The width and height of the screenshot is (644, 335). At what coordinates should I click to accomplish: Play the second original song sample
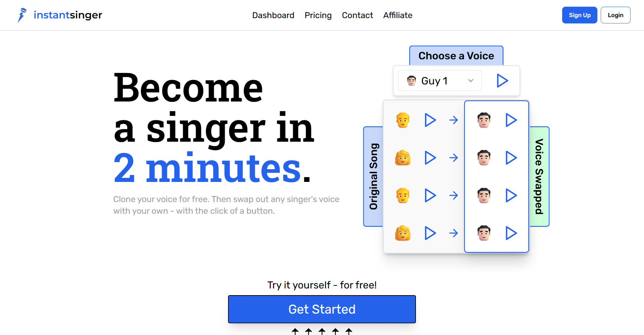click(430, 157)
